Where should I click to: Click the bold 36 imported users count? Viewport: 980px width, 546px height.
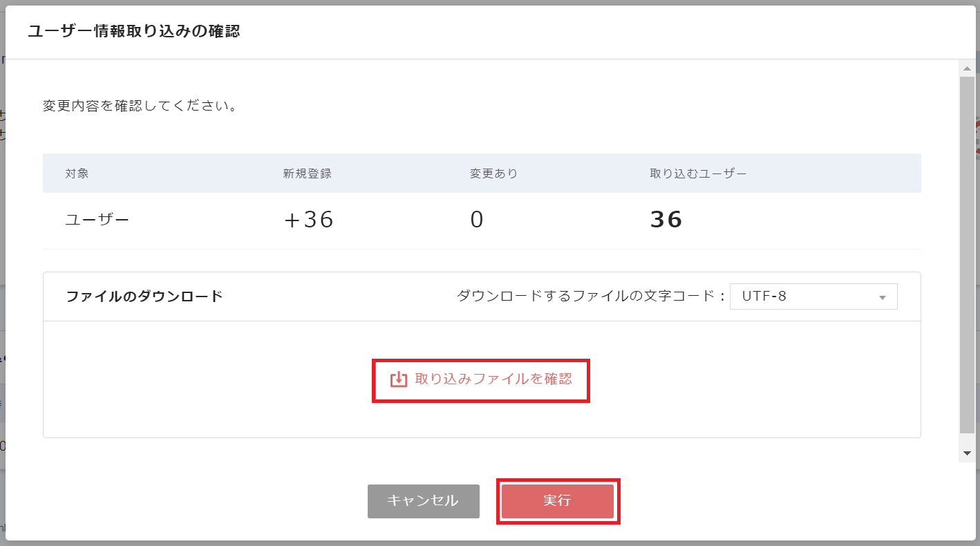666,219
